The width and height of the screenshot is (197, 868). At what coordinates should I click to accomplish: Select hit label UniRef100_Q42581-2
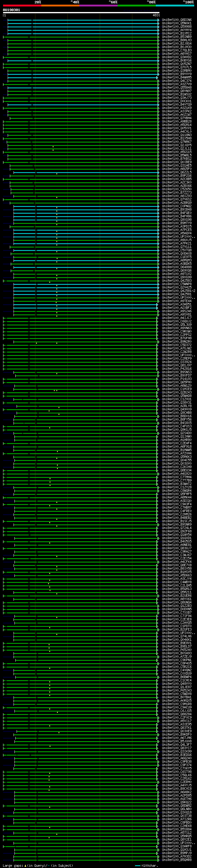pos(179,291)
